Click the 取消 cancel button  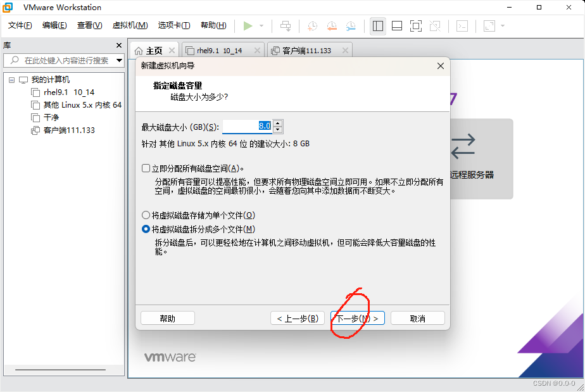coord(417,318)
